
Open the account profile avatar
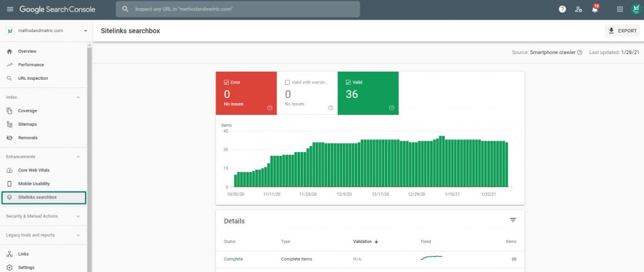click(x=636, y=9)
